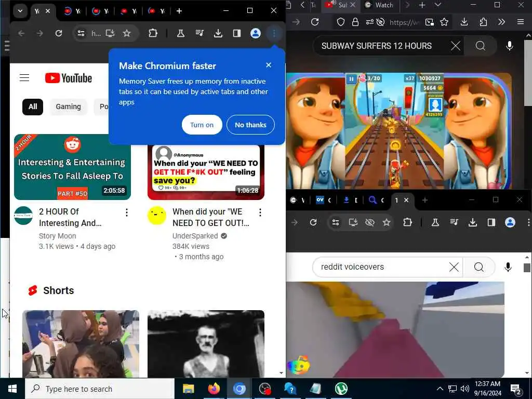Dismiss the Make Chromium faster popup
Viewport: 532px width, 399px height.
click(x=269, y=65)
